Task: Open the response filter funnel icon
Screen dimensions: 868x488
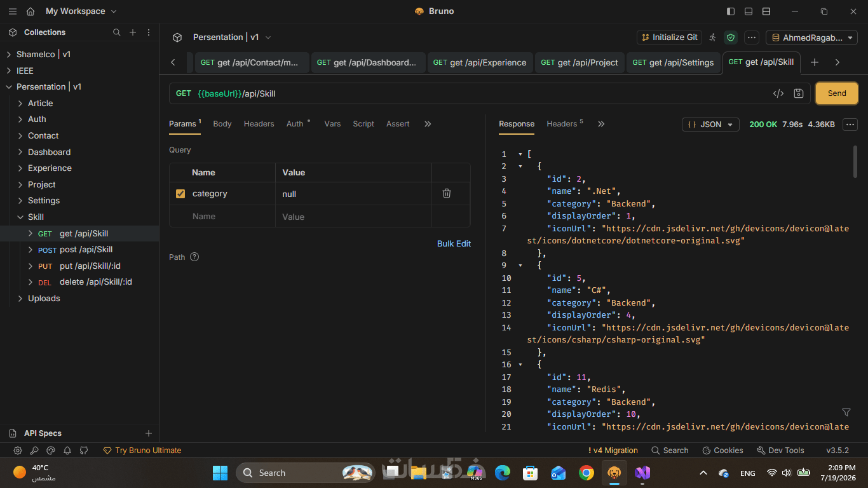Action: [846, 412]
